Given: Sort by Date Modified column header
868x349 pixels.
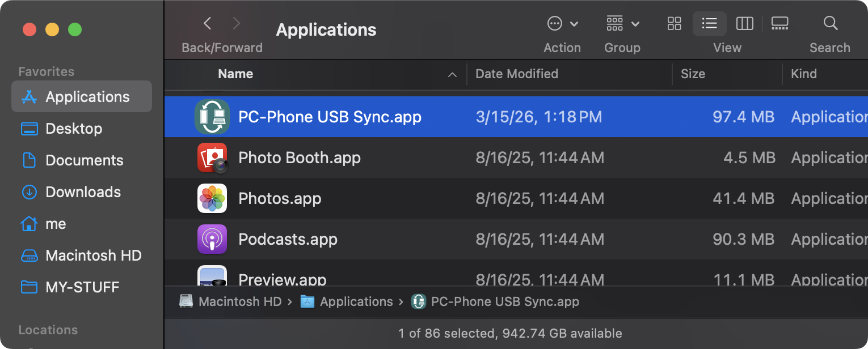Looking at the screenshot, I should coord(516,74).
